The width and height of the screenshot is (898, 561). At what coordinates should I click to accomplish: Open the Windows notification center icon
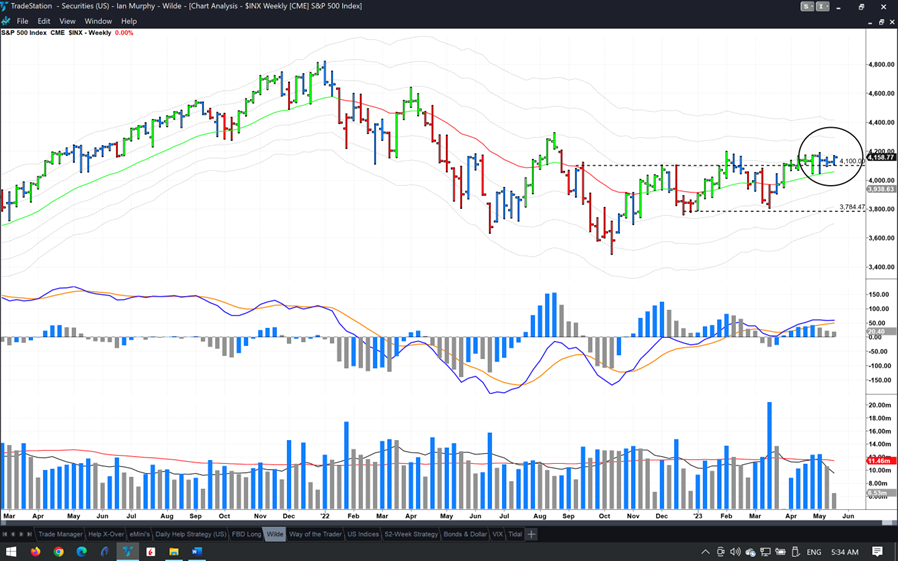pos(877,551)
